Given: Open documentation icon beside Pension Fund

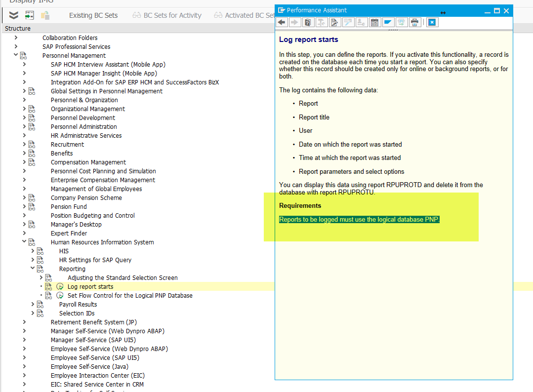Looking at the screenshot, I should 32,206.
